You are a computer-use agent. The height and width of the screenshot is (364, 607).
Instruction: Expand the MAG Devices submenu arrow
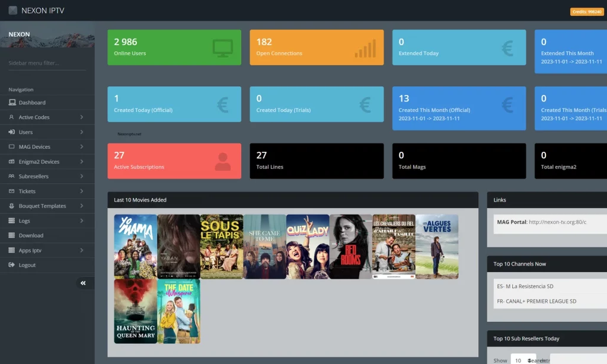81,147
